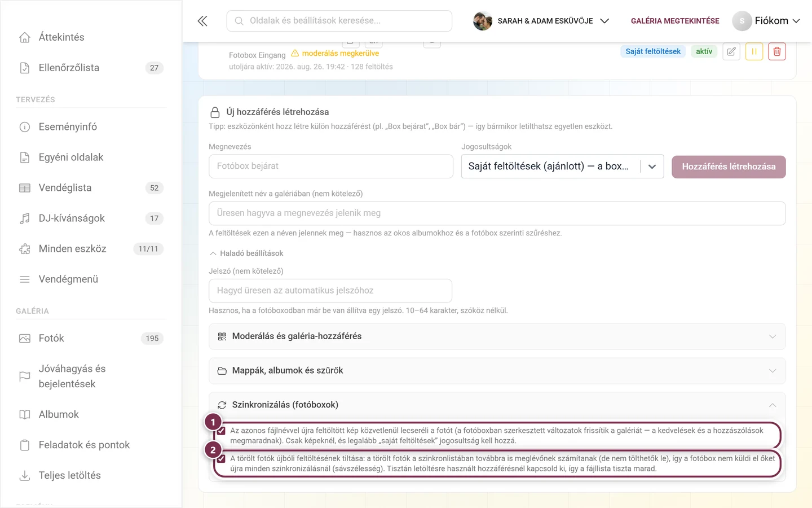Click the Új hozzáférés létrehozása heading

click(277, 112)
